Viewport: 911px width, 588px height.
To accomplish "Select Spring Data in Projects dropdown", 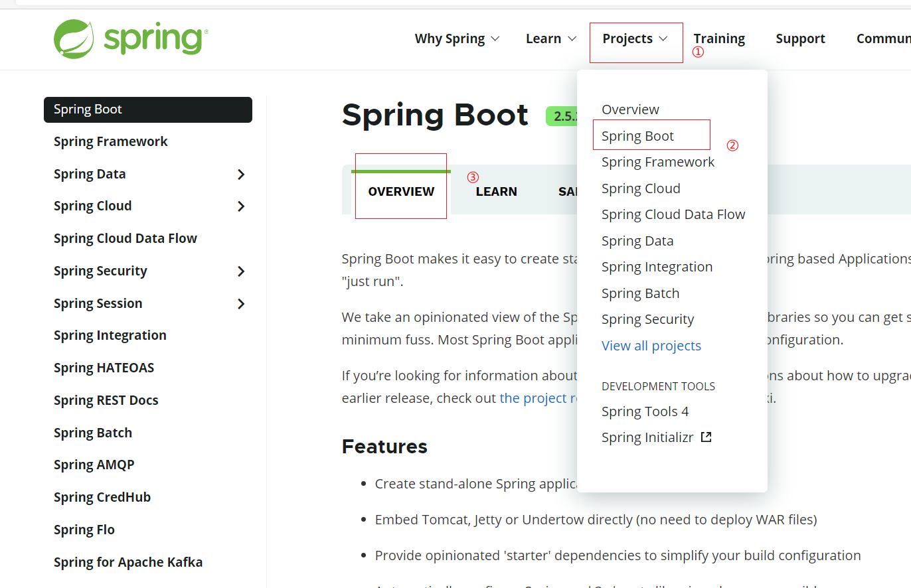I will click(x=637, y=241).
